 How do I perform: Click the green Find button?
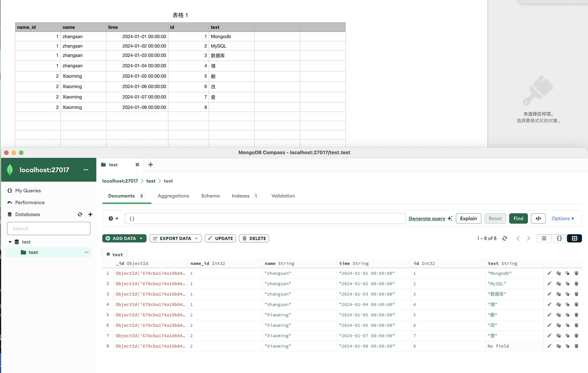(518, 219)
